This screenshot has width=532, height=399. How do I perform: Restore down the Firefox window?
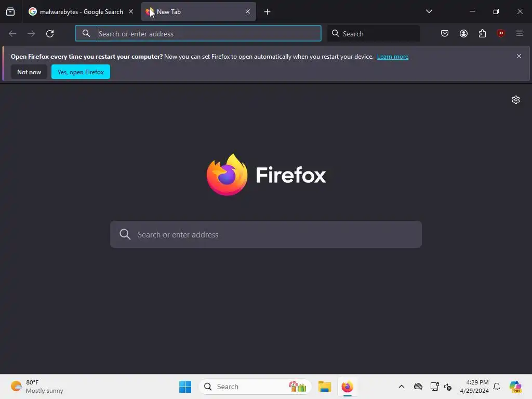click(496, 11)
